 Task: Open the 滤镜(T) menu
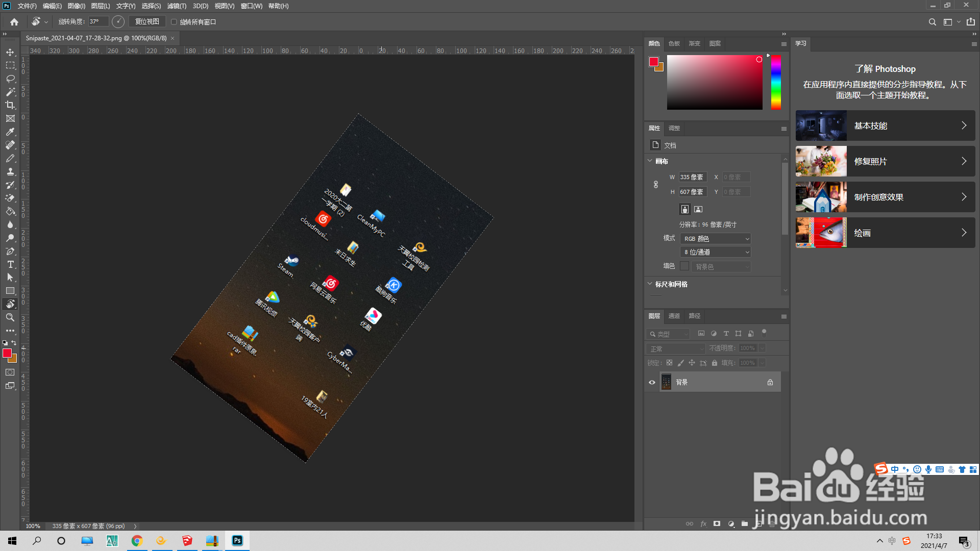click(177, 6)
